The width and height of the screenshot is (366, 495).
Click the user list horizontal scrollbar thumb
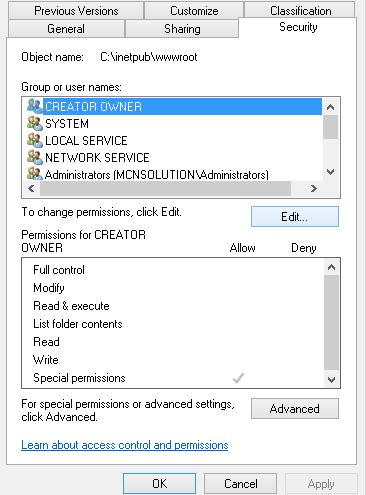click(x=166, y=189)
